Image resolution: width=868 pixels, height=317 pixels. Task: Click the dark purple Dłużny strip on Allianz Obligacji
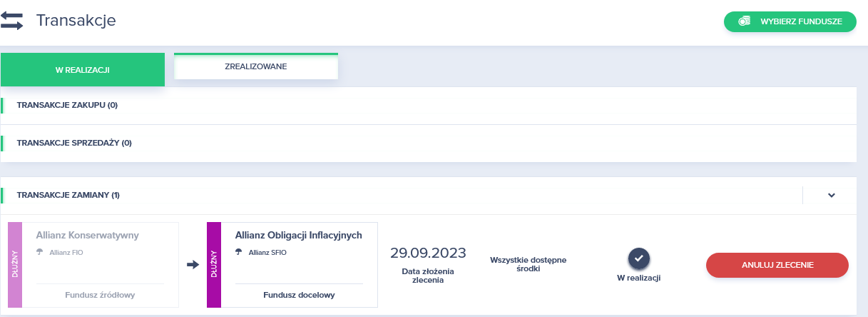pos(214,265)
